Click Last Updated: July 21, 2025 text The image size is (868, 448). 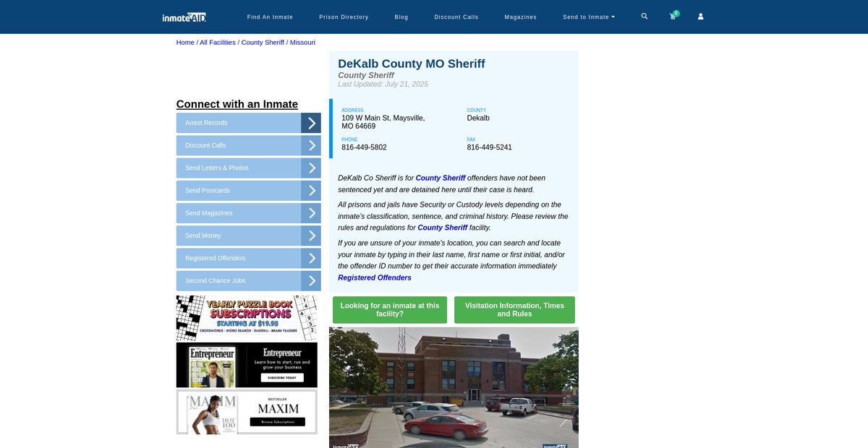[383, 85]
